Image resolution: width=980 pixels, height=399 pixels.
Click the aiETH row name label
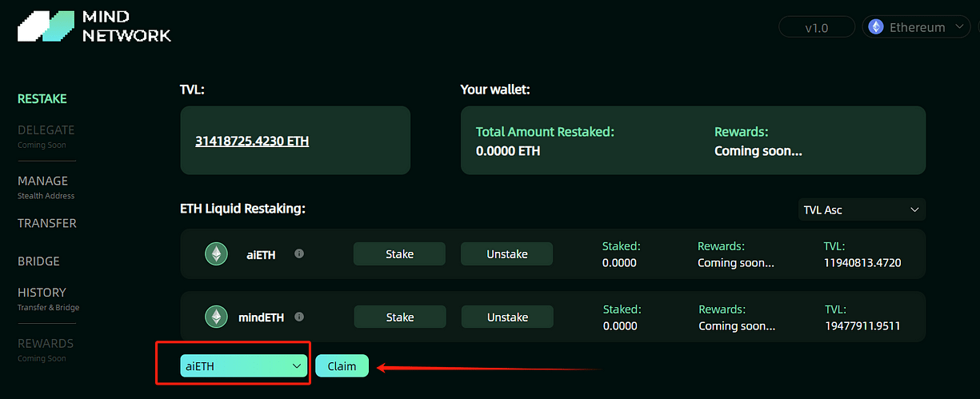(x=261, y=254)
